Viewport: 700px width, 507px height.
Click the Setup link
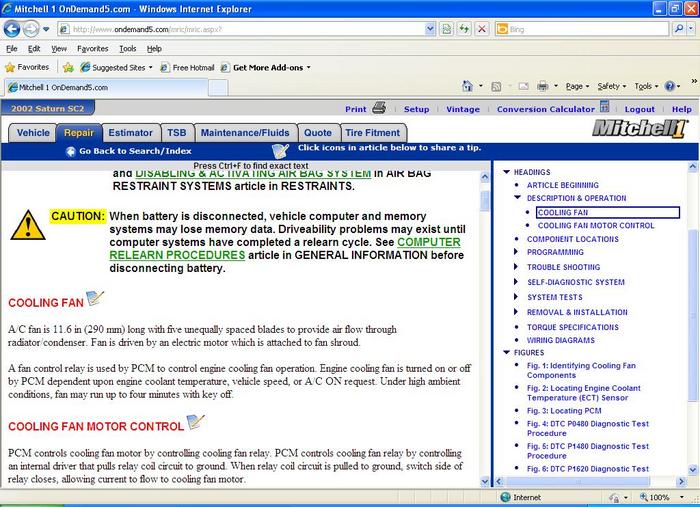pyautogui.click(x=417, y=109)
